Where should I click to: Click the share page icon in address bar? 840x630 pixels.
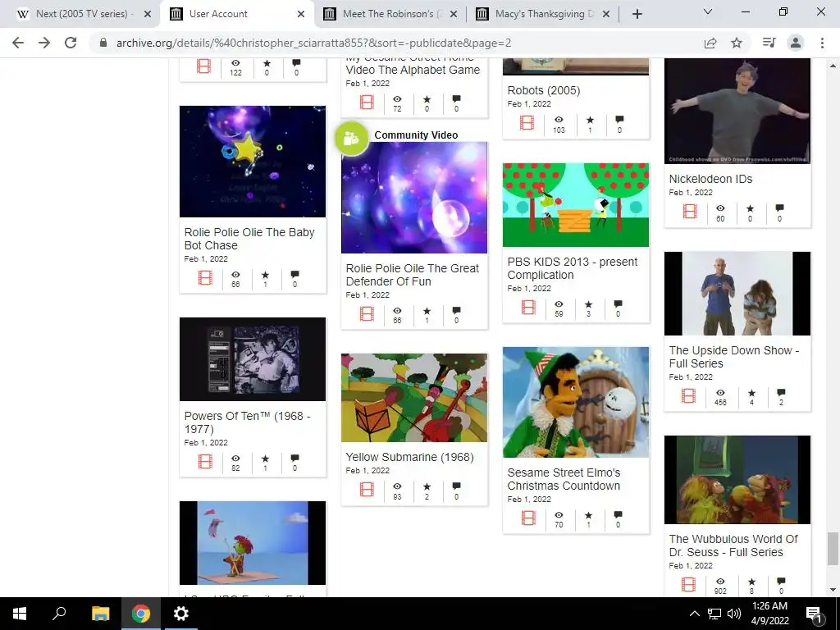pos(710,43)
